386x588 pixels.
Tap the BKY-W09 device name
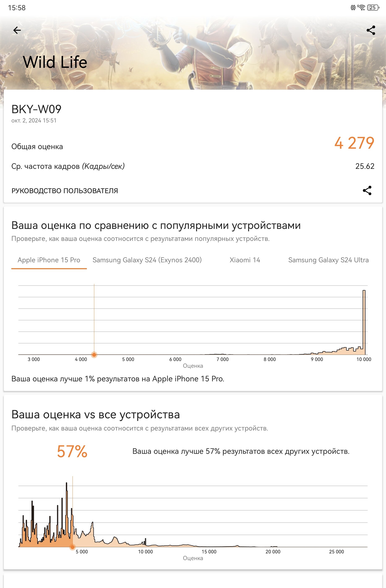36,109
